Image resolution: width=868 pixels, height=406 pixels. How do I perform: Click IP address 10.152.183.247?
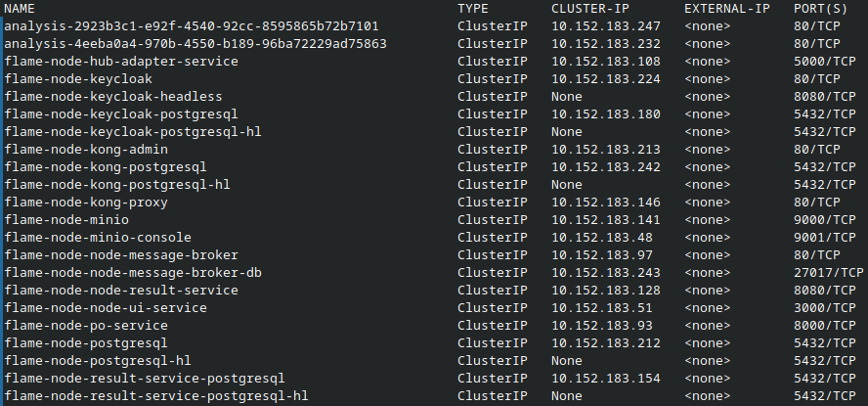(x=606, y=26)
